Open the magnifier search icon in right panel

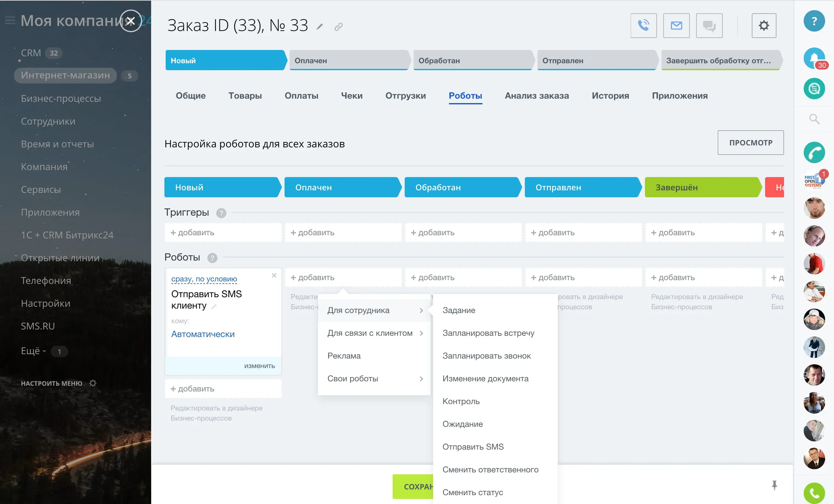[x=814, y=119]
